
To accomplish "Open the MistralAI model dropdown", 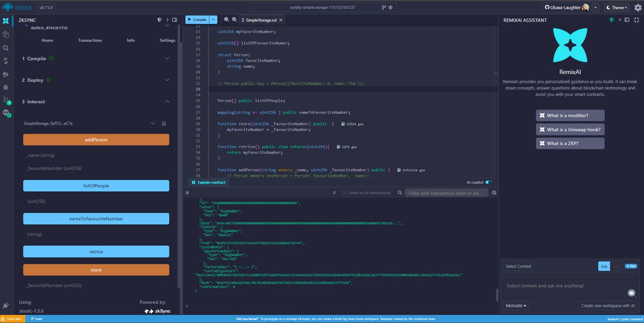I will click(516, 305).
